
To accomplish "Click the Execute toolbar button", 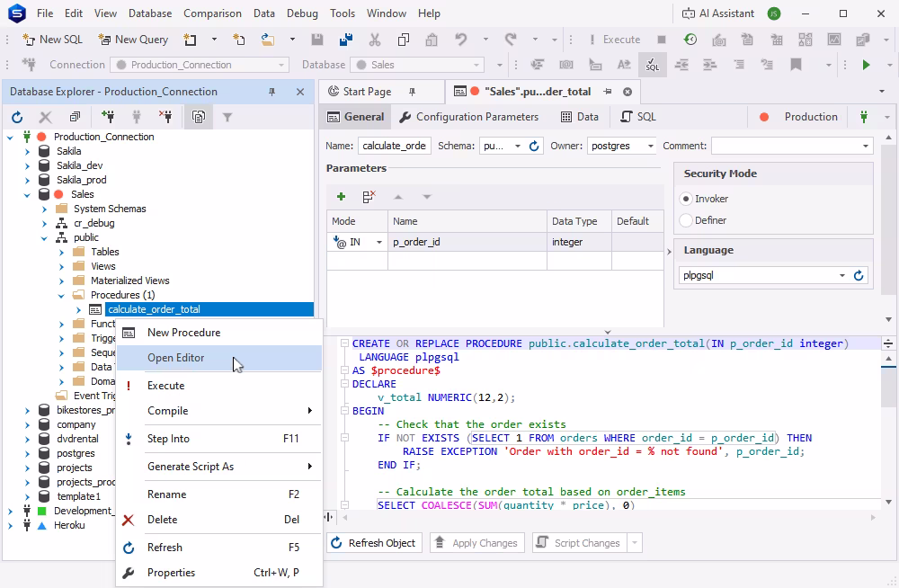I will (x=614, y=40).
